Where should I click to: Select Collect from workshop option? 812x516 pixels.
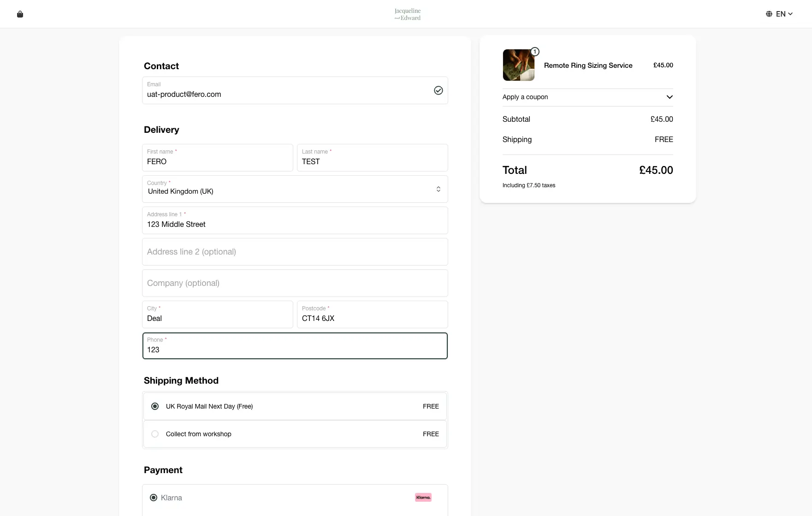pyautogui.click(x=155, y=434)
